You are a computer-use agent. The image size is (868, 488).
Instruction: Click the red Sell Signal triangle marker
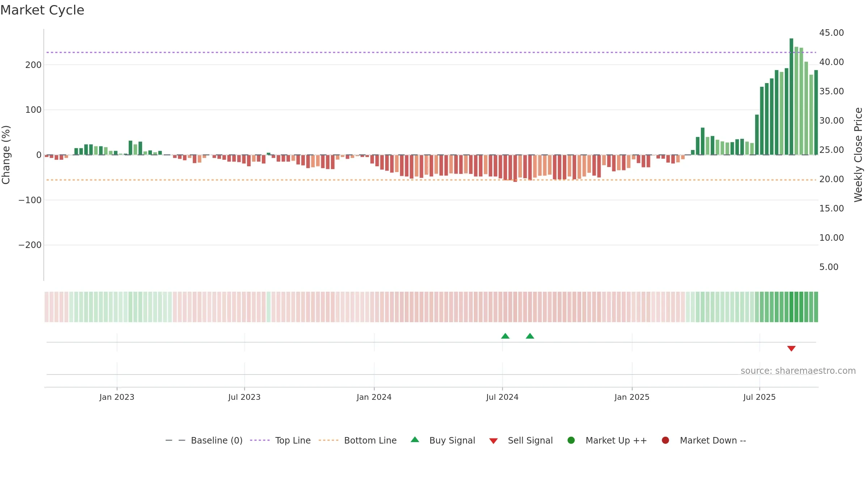pos(791,348)
